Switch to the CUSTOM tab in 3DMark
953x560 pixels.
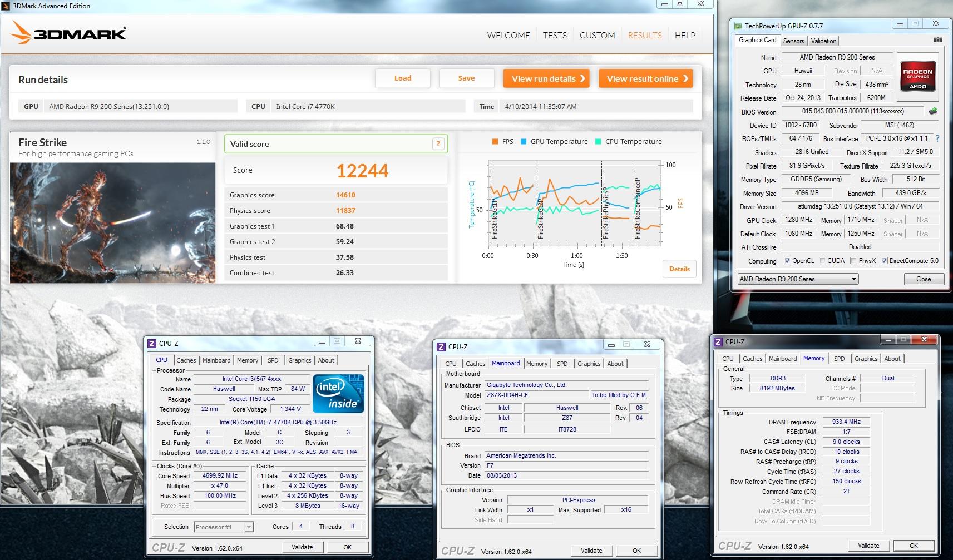pos(598,35)
